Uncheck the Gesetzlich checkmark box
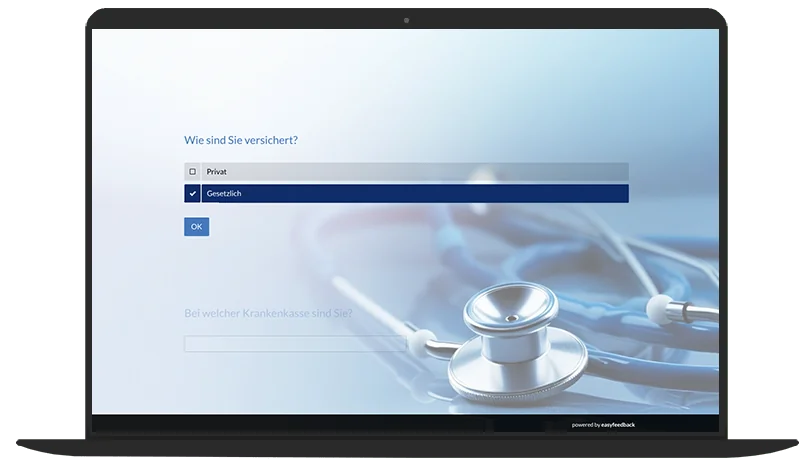 point(192,194)
